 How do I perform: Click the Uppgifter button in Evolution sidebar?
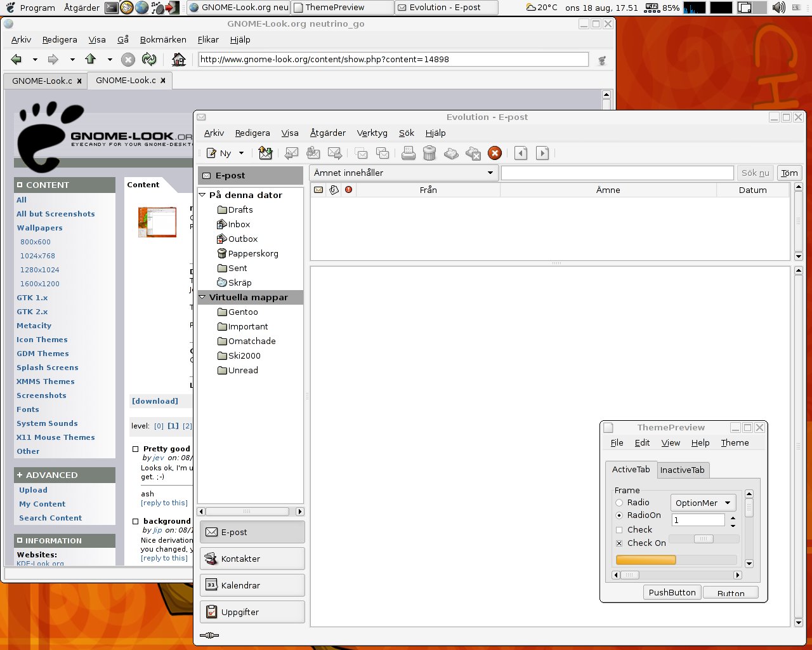(x=252, y=612)
